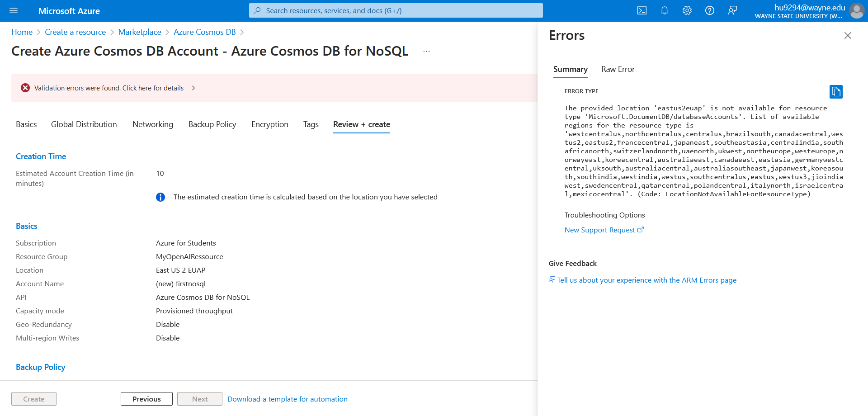The width and height of the screenshot is (868, 416).
Task: Click Download a template for automation
Action: [x=287, y=399]
